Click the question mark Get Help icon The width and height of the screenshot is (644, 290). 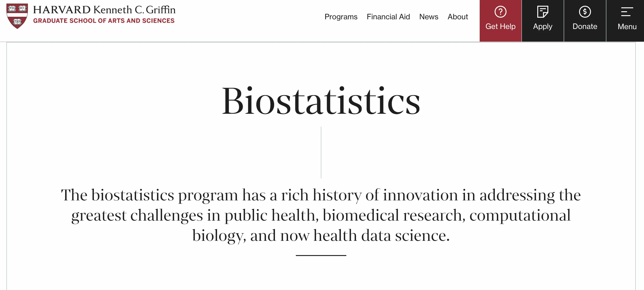tap(500, 12)
